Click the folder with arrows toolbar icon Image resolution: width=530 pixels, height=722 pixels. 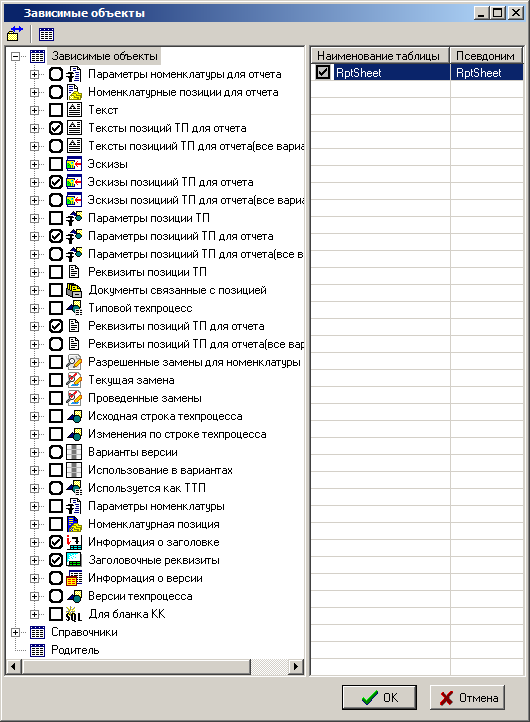pos(15,34)
